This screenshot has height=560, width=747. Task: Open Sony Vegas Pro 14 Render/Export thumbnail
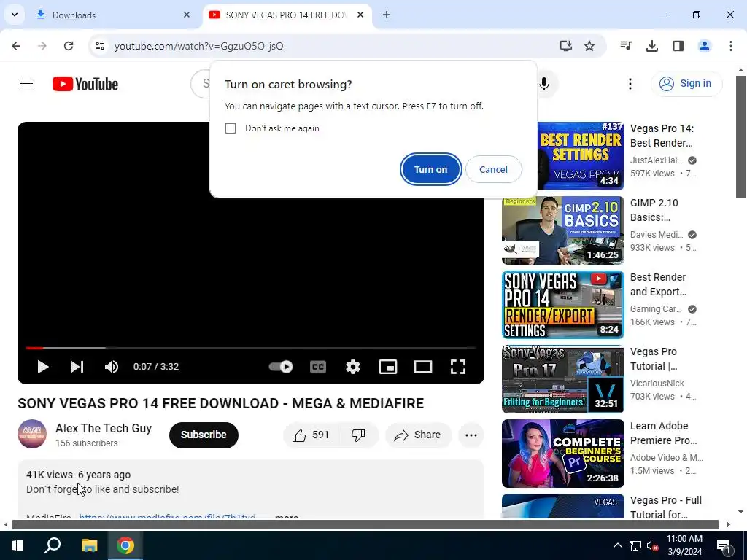pyautogui.click(x=562, y=304)
